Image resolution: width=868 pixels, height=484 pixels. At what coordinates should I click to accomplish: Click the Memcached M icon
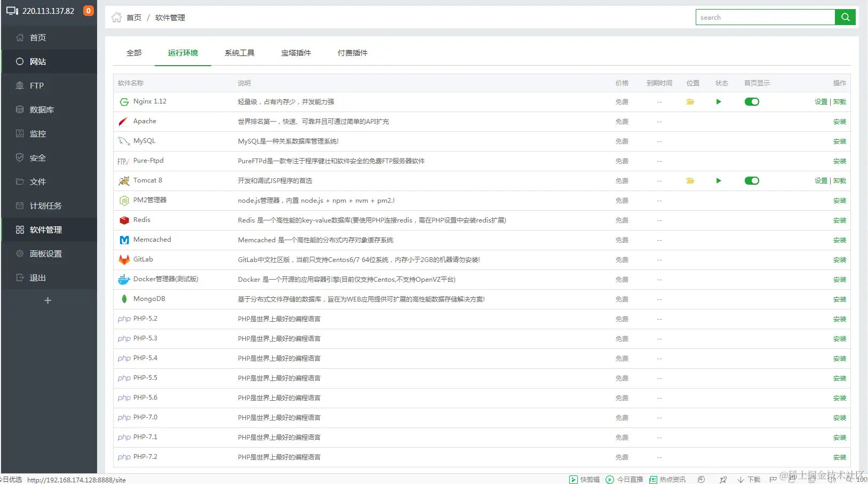[124, 240]
